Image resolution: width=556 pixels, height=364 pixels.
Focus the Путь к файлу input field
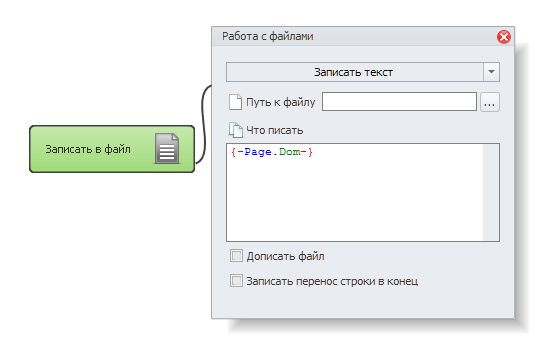point(399,102)
